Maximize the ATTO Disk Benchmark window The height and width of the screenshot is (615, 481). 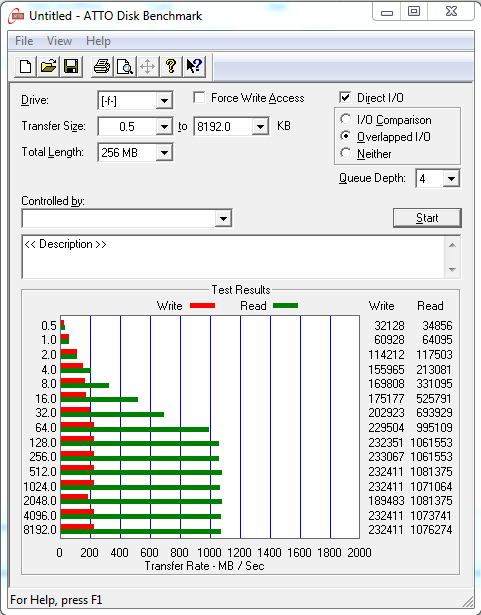pyautogui.click(x=414, y=12)
